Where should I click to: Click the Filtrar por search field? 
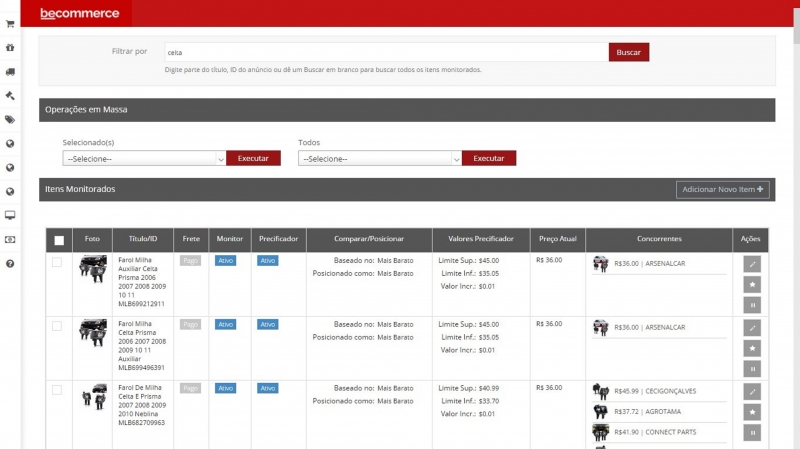coord(386,52)
